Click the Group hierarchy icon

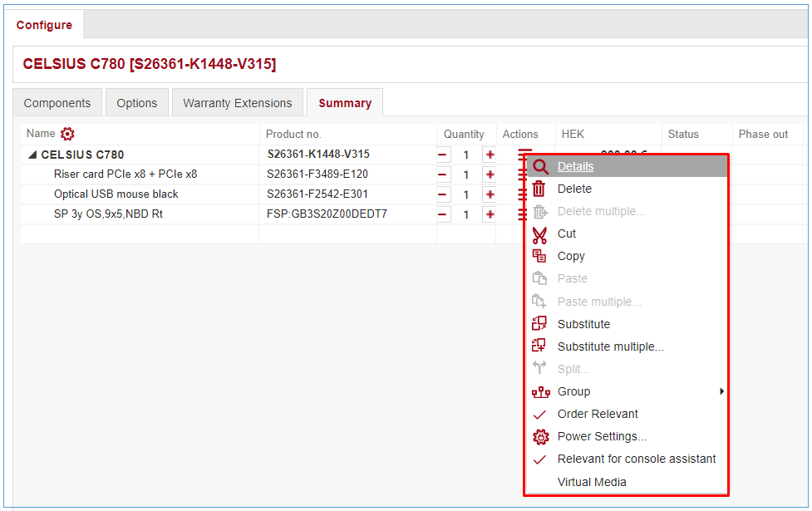tap(541, 392)
